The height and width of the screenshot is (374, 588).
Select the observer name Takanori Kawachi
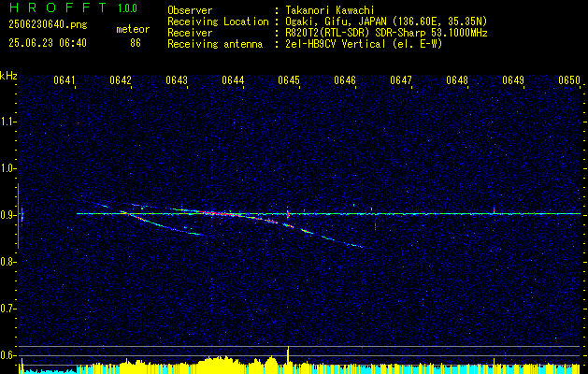[x=330, y=10]
